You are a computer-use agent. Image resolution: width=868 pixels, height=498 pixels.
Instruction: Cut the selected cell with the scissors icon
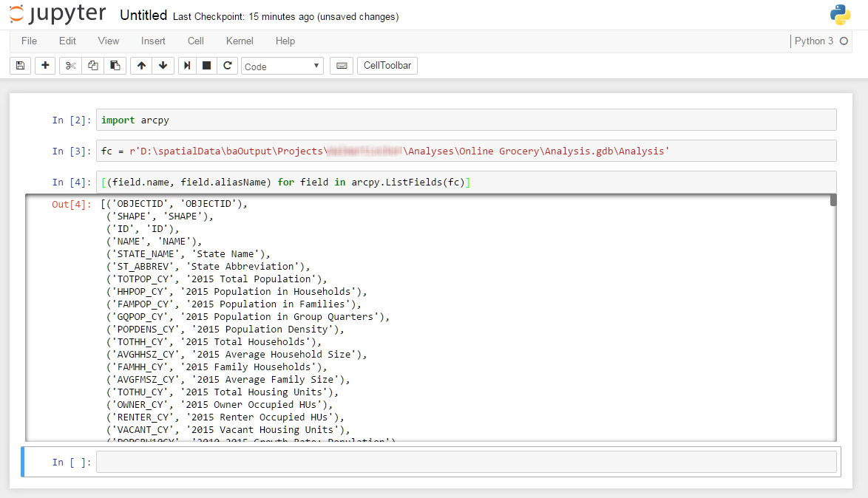point(69,65)
